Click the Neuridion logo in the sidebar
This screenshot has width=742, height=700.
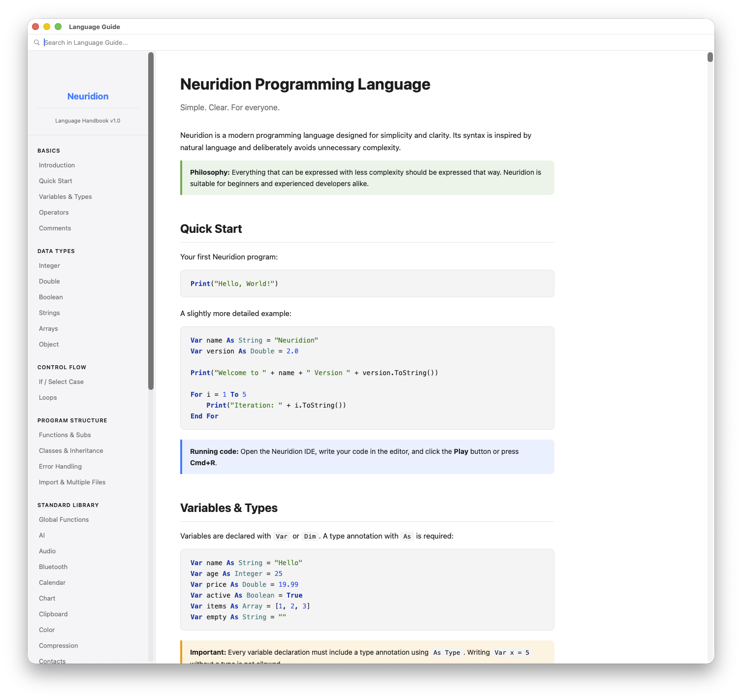click(88, 96)
